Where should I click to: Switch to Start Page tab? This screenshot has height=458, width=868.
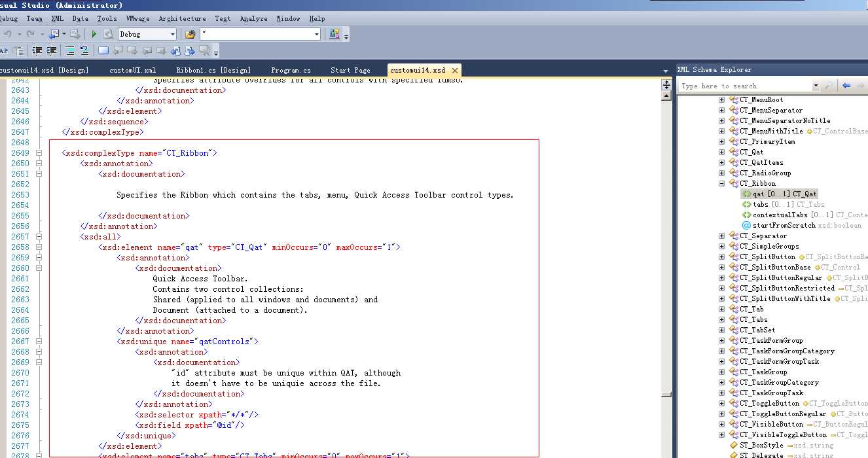[350, 70]
